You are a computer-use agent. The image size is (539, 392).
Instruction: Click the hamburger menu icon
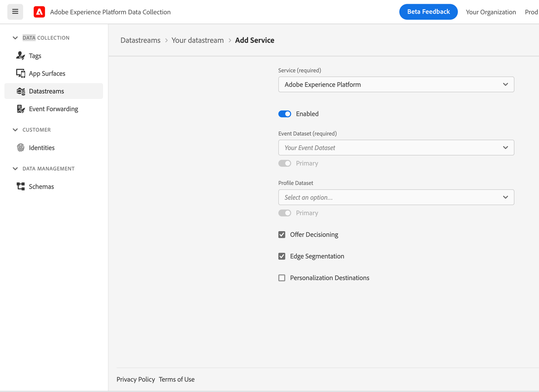[x=15, y=12]
